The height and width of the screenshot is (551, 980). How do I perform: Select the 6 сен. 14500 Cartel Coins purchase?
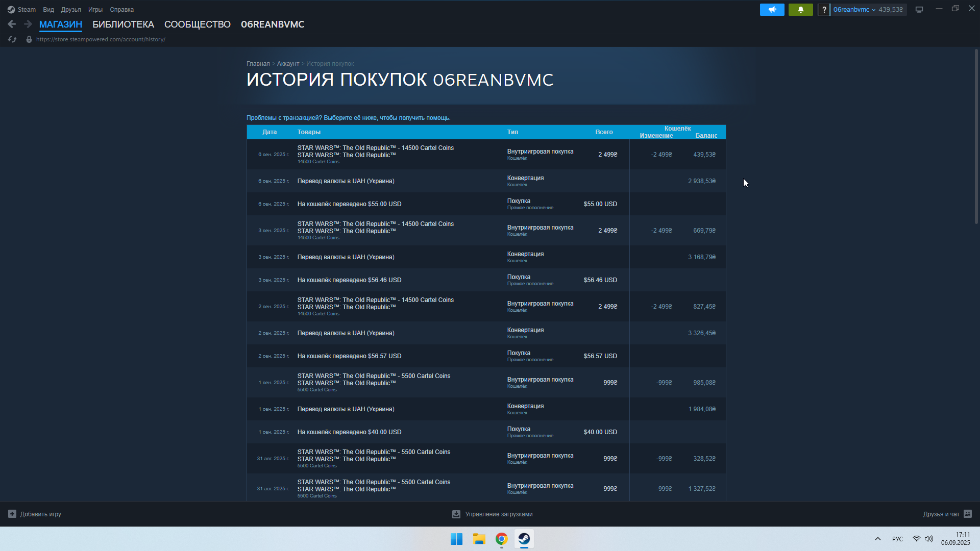click(486, 155)
